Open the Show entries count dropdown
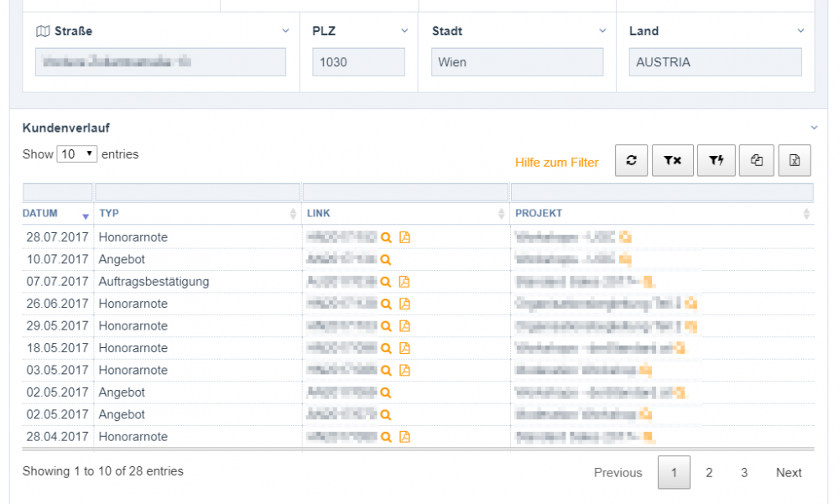The image size is (839, 504). coord(76,154)
